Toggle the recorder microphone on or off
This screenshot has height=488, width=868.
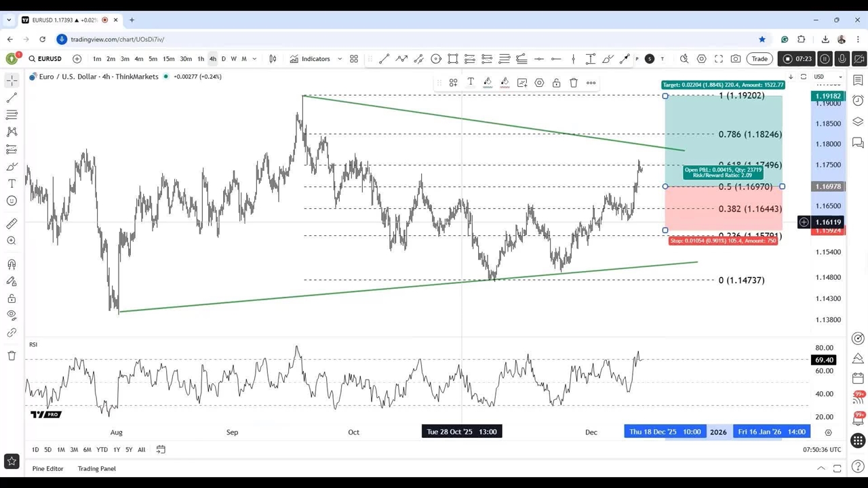(x=842, y=59)
